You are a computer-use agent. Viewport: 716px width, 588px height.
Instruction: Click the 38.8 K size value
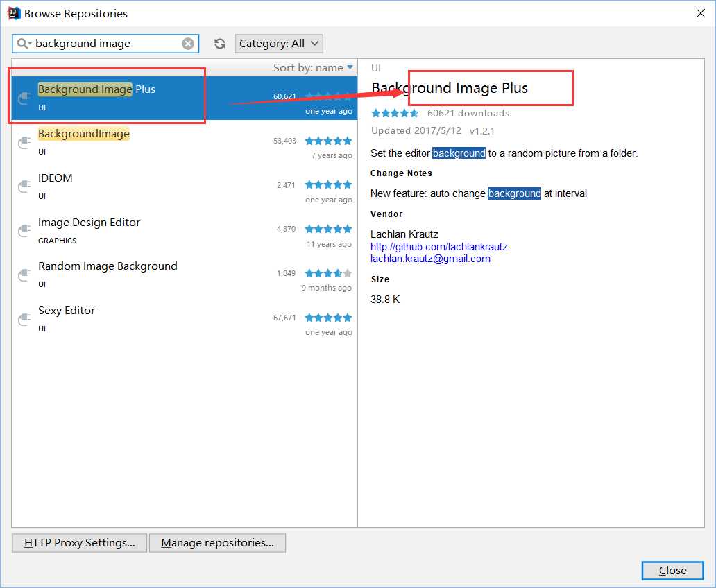[x=385, y=300]
